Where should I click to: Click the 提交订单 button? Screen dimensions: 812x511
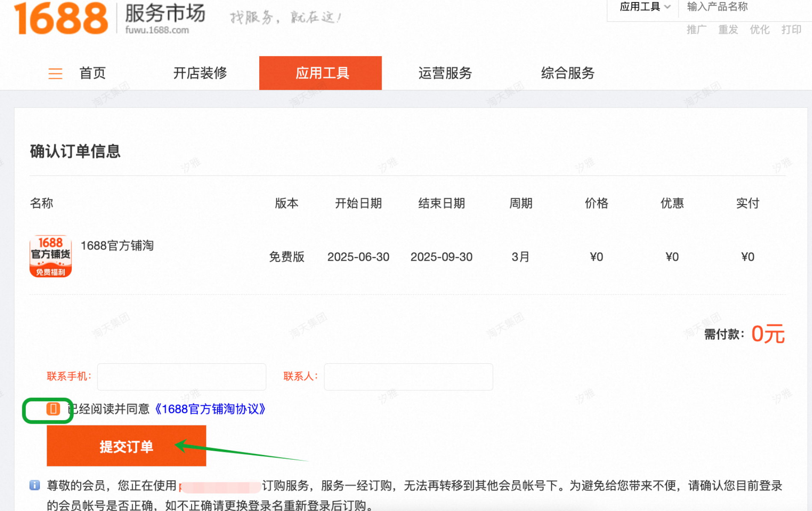point(126,446)
